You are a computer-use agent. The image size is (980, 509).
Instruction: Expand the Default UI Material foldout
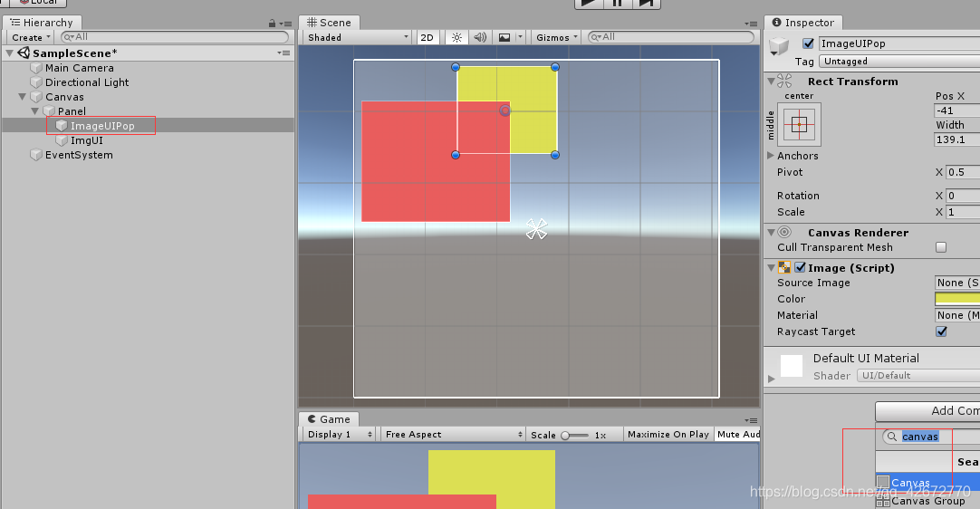pyautogui.click(x=772, y=379)
